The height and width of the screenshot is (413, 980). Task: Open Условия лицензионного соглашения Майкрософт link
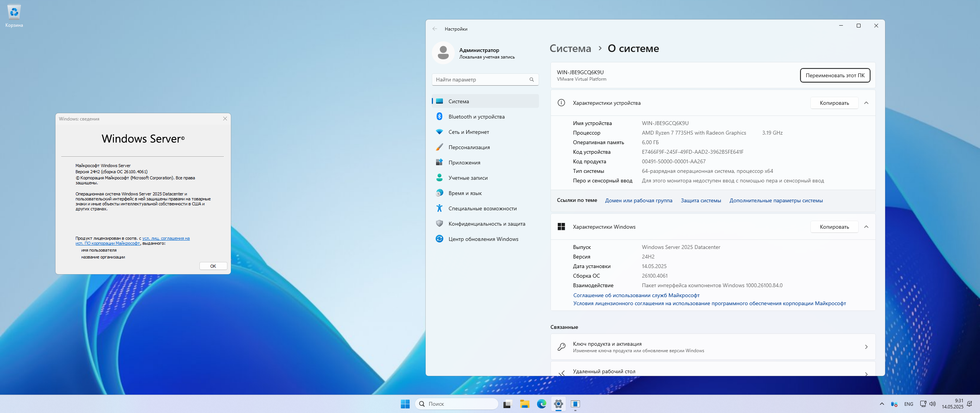[709, 303]
